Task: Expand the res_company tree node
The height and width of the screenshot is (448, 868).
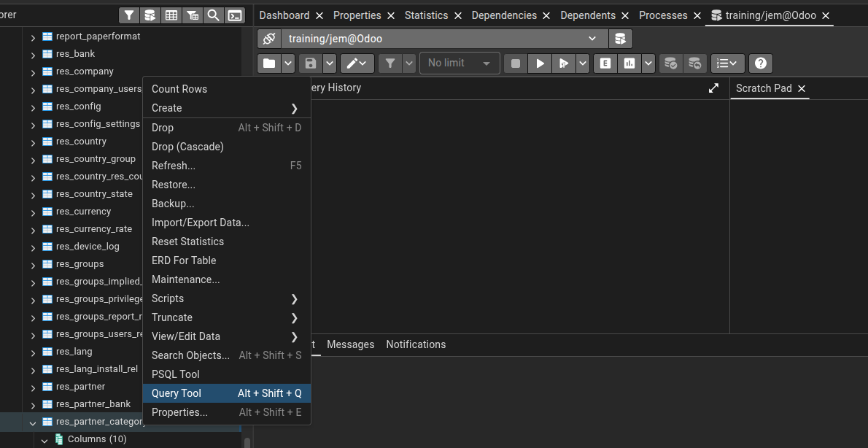Action: click(x=33, y=72)
